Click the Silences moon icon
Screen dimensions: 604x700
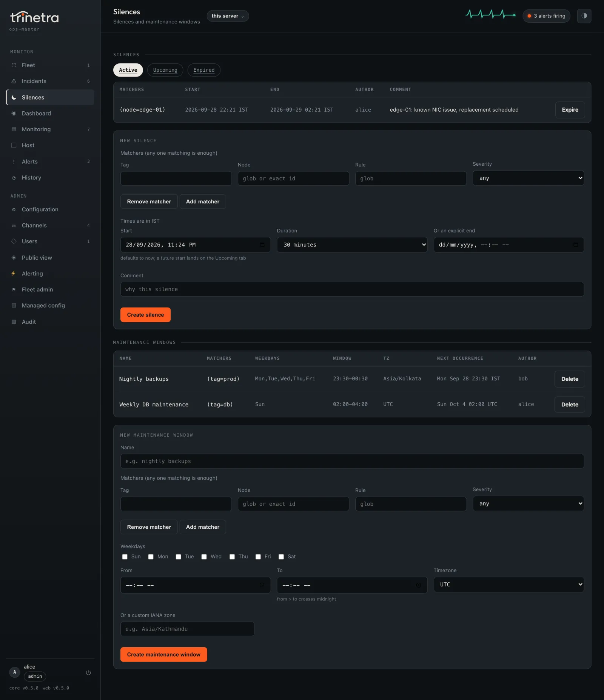coord(14,97)
